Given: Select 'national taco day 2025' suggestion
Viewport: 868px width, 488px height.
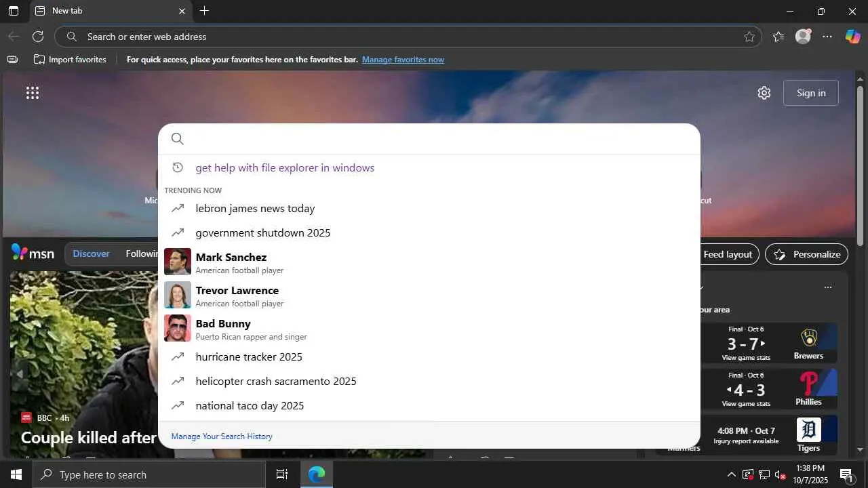Looking at the screenshot, I should point(429,405).
